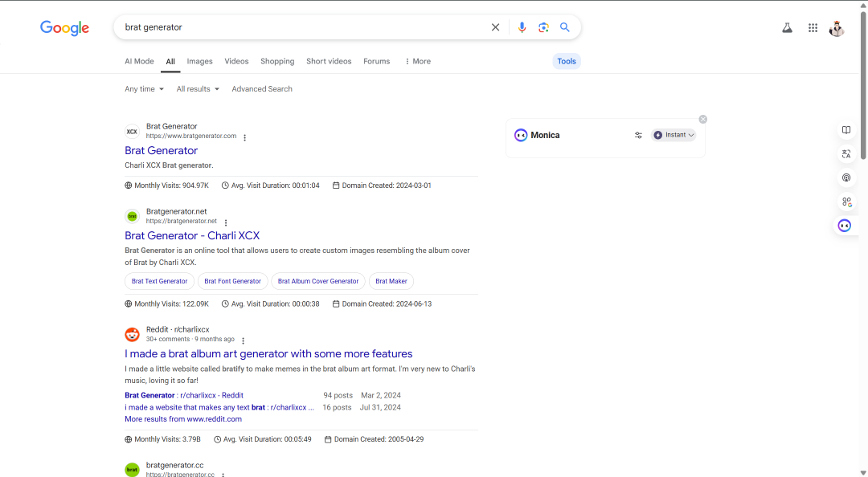Screen dimensions: 868x477
Task: Click the Brat Maker chip
Action: tap(391, 281)
